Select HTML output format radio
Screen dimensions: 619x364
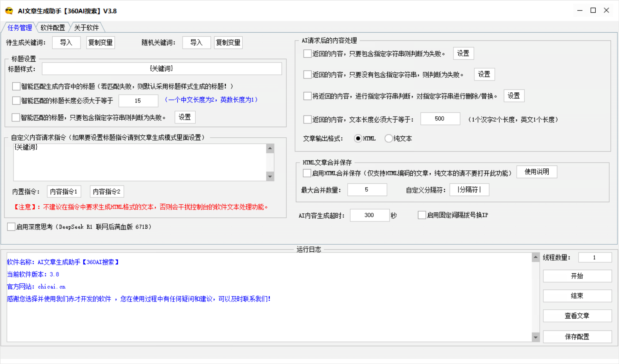358,138
